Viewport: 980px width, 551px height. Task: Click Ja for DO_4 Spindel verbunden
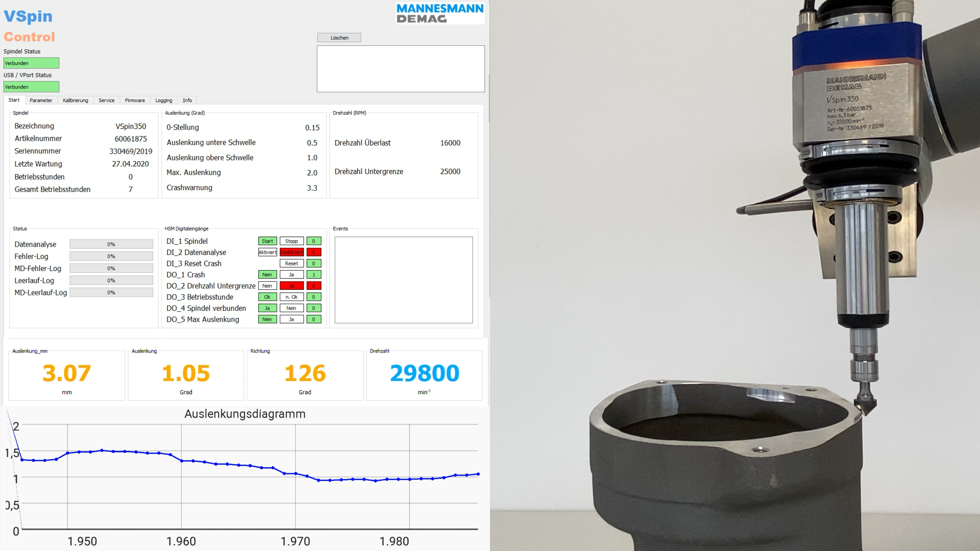click(267, 308)
